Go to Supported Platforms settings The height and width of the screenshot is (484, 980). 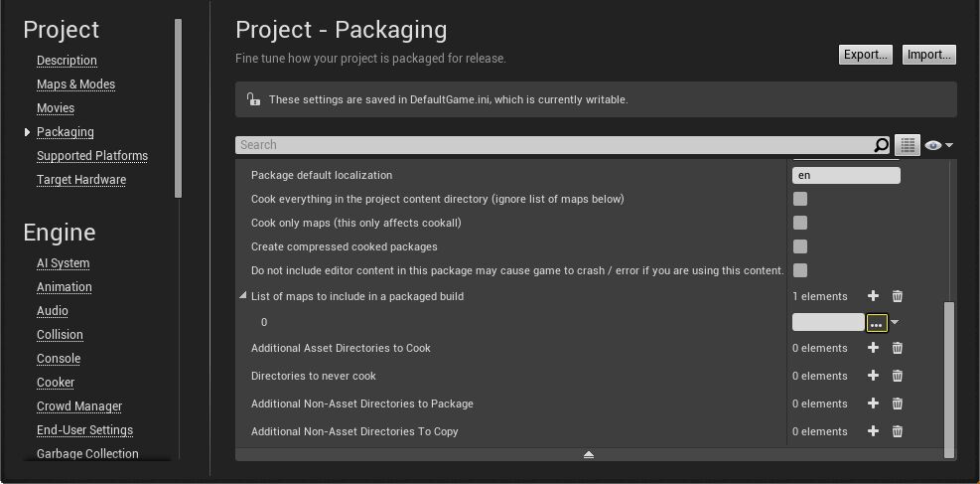tap(92, 156)
